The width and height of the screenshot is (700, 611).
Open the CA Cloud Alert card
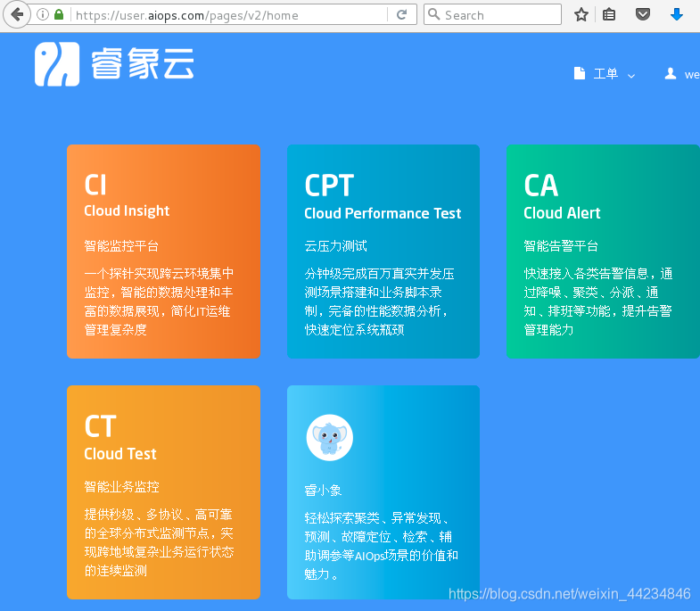tap(603, 252)
